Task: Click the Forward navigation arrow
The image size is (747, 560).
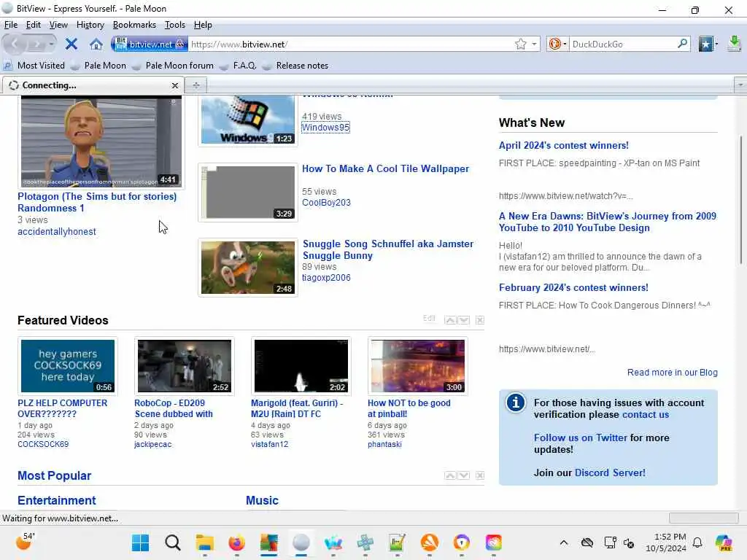Action: pyautogui.click(x=36, y=44)
